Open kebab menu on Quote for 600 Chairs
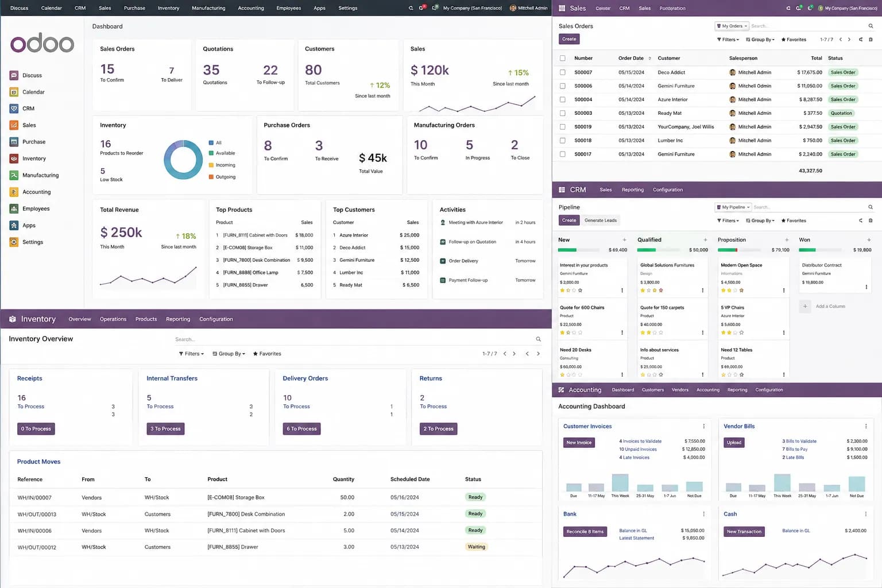Image resolution: width=882 pixels, height=588 pixels. pyautogui.click(x=622, y=332)
